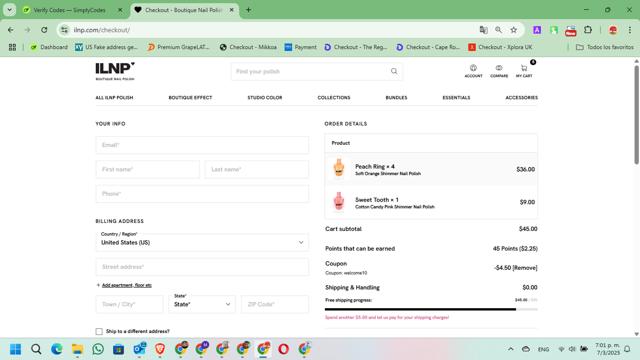Focus the Last name field

(x=257, y=169)
